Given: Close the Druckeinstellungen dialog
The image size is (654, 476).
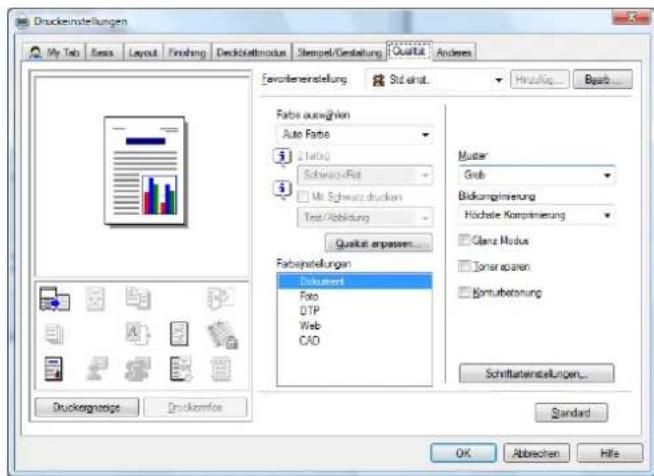Looking at the screenshot, I should (631, 17).
